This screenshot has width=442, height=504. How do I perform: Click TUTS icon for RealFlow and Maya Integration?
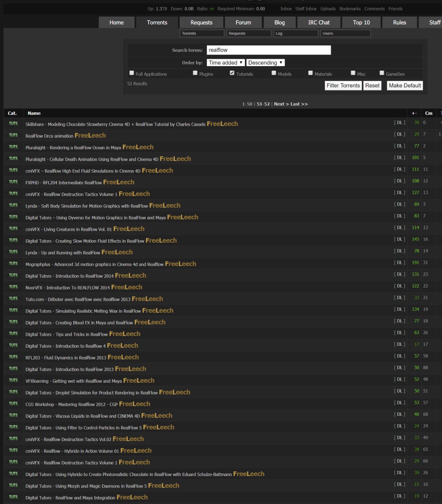13,497
